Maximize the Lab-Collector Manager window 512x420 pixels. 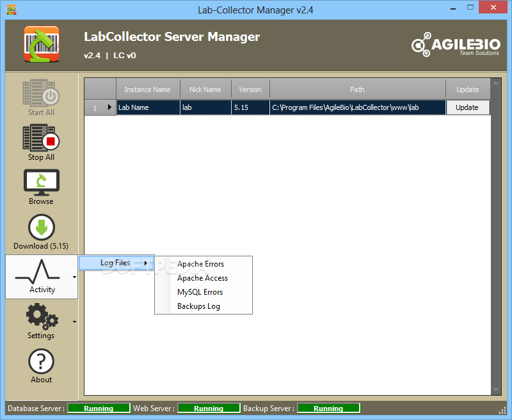click(x=470, y=7)
